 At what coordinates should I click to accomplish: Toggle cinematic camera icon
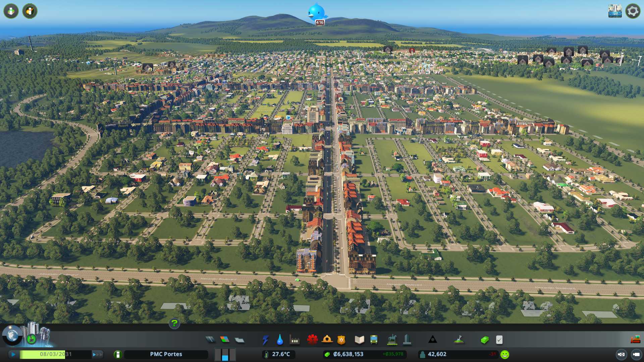pyautogui.click(x=621, y=354)
